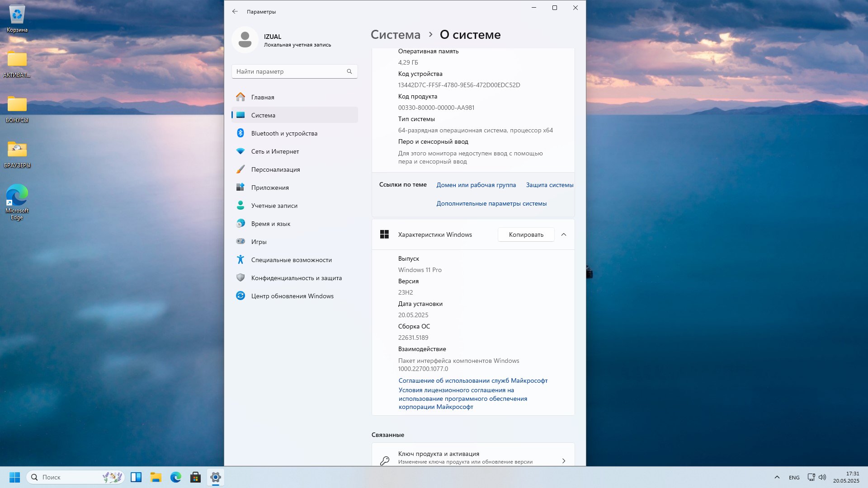868x488 pixels.
Task: Click the search magnifier icon in settings
Action: pyautogui.click(x=349, y=71)
